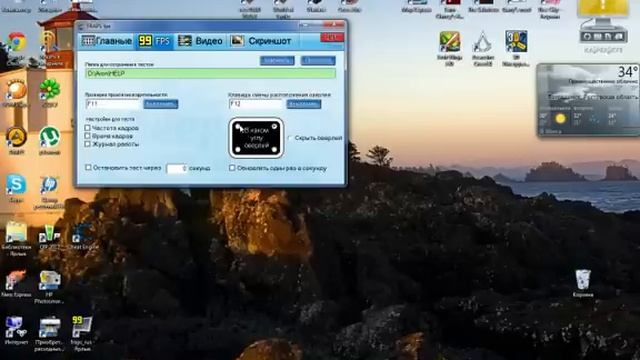Image resolution: width=640 pixels, height=360 pixels.
Task: Toggle Обновлять один раз в секунду checkbox
Action: tap(232, 168)
